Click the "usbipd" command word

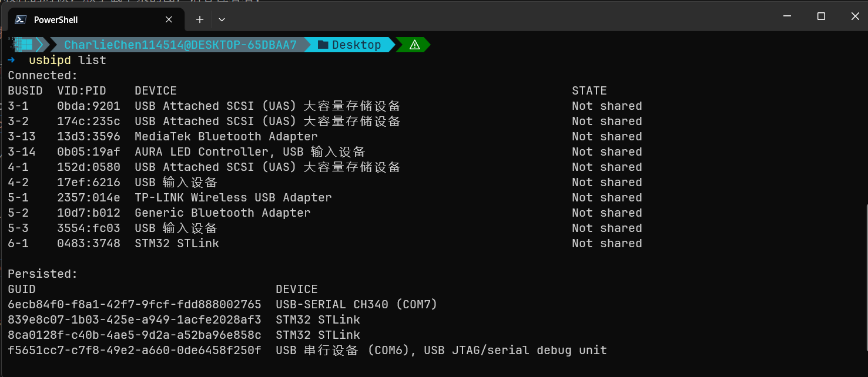[x=50, y=60]
